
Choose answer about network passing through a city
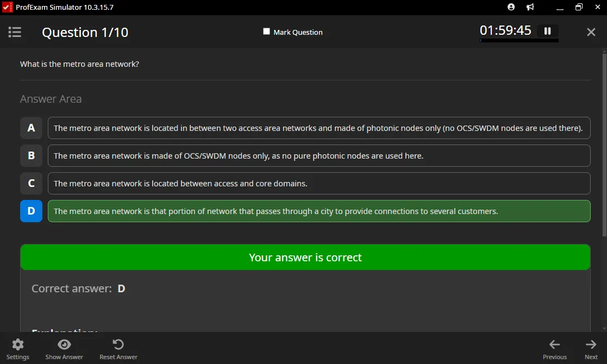click(319, 211)
